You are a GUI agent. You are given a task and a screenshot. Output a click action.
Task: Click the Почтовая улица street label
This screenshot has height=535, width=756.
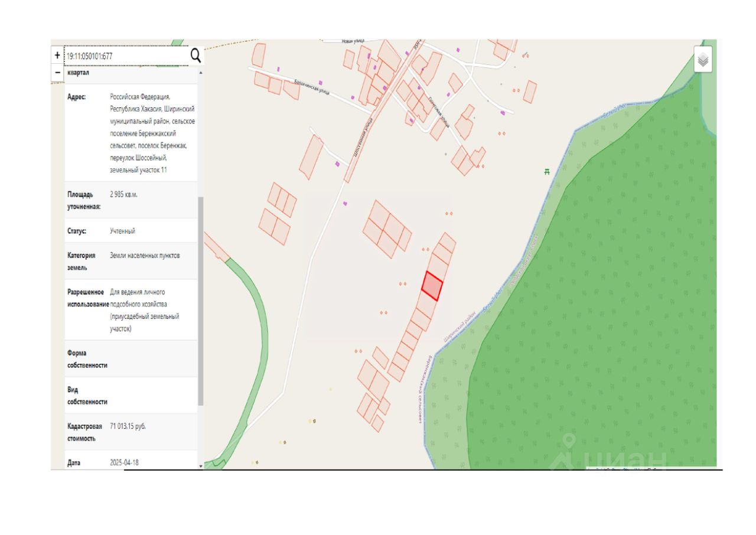coord(439,112)
